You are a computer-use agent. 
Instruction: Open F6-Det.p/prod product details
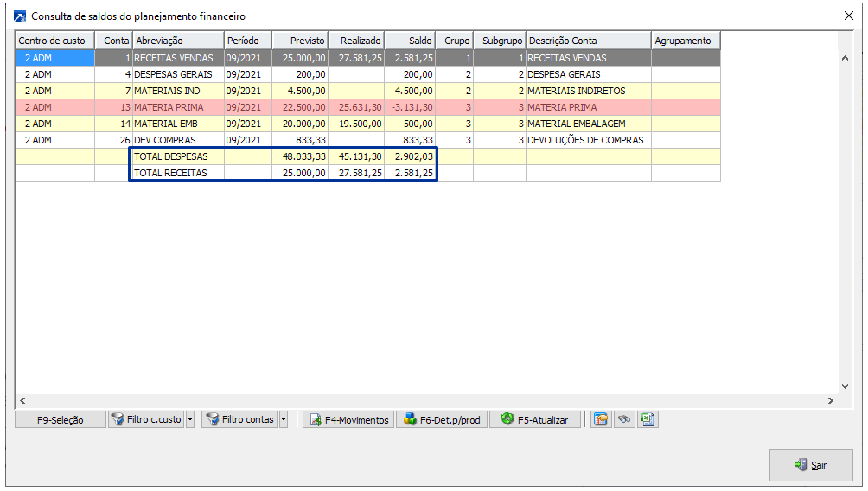tap(441, 419)
